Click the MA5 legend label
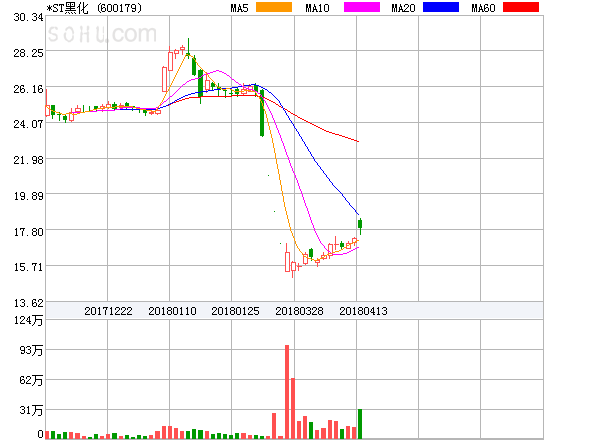The width and height of the screenshot is (600, 440). tap(240, 8)
